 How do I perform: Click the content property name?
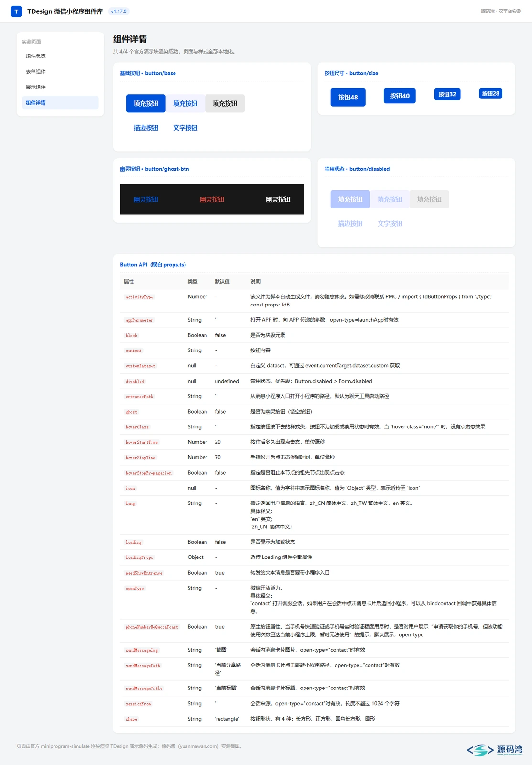pyautogui.click(x=134, y=350)
